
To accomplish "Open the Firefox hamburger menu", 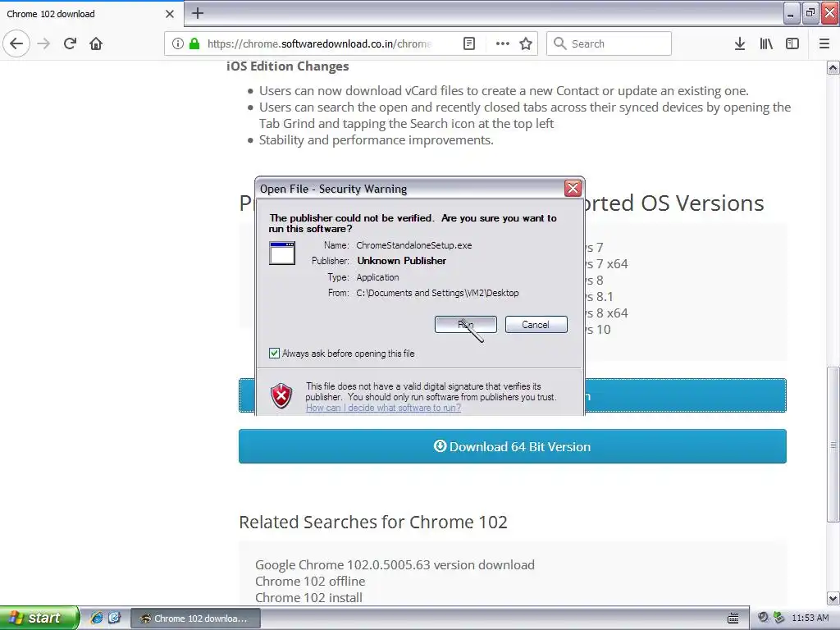I will tap(824, 43).
